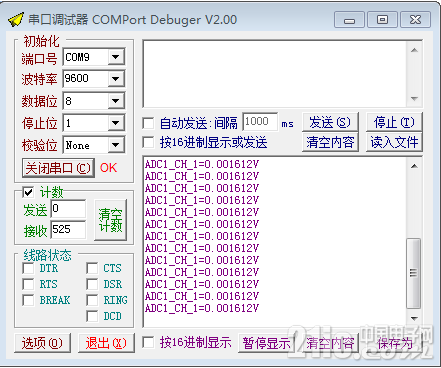Click the 选项(O) options button
This screenshot has height=368, width=441.
[x=43, y=343]
